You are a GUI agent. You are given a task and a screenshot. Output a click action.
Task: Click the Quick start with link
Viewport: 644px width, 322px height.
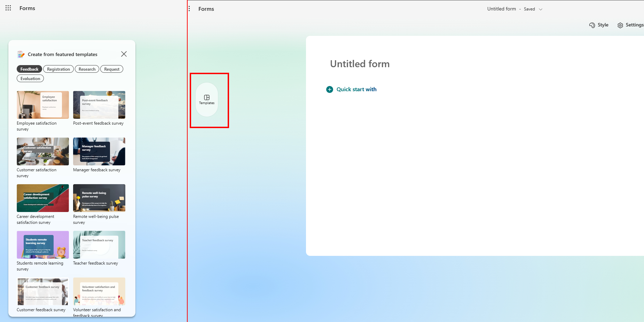[356, 89]
